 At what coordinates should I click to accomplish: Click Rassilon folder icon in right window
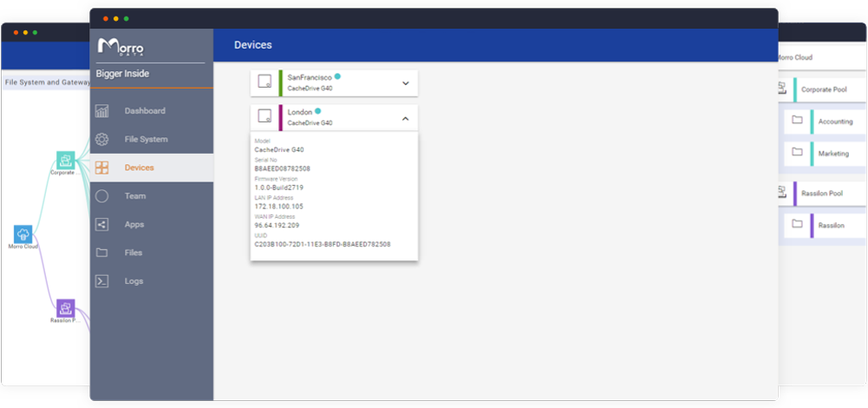[x=797, y=224]
